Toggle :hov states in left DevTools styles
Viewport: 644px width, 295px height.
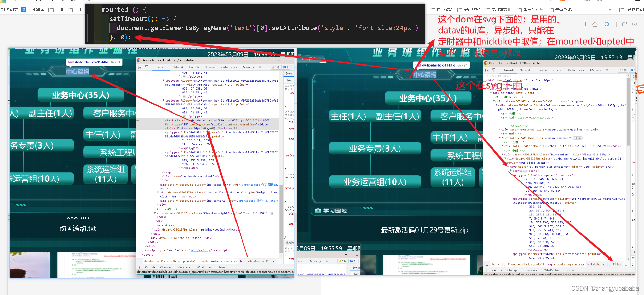click(288, 80)
